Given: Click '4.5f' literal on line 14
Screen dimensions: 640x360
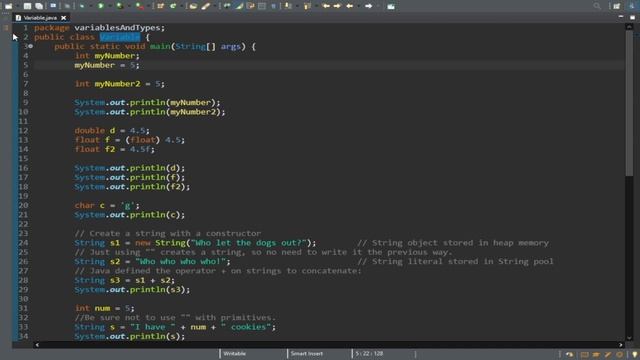Looking at the screenshot, I should point(140,149).
